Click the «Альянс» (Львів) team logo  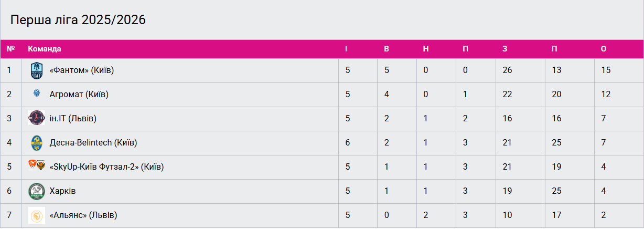[x=36, y=215]
